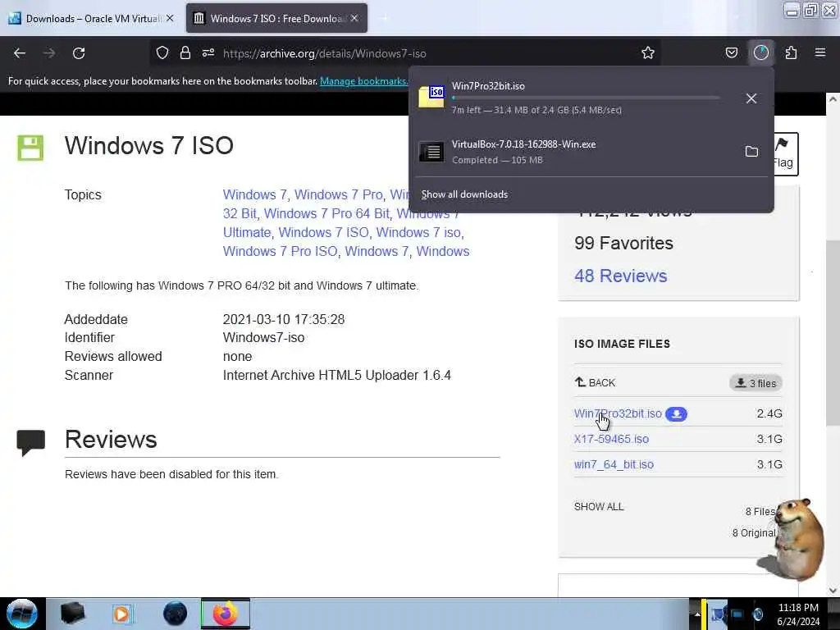Toggle the downloads progress toolbar button
Image resolution: width=840 pixels, height=630 pixels.
[761, 53]
